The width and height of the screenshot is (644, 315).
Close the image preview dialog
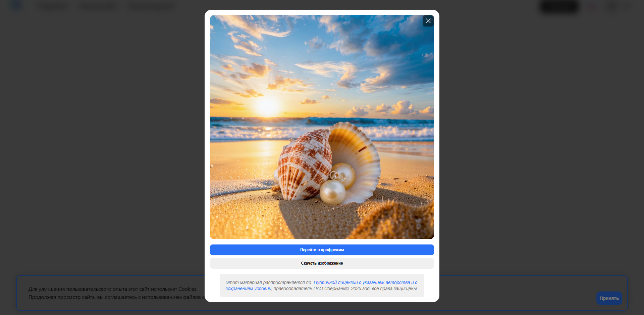[x=428, y=21]
